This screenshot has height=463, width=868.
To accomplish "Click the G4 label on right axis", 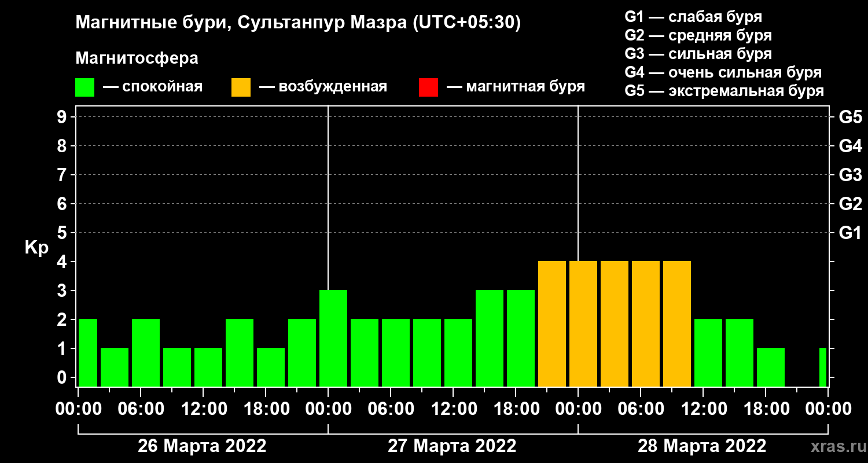I will [850, 146].
